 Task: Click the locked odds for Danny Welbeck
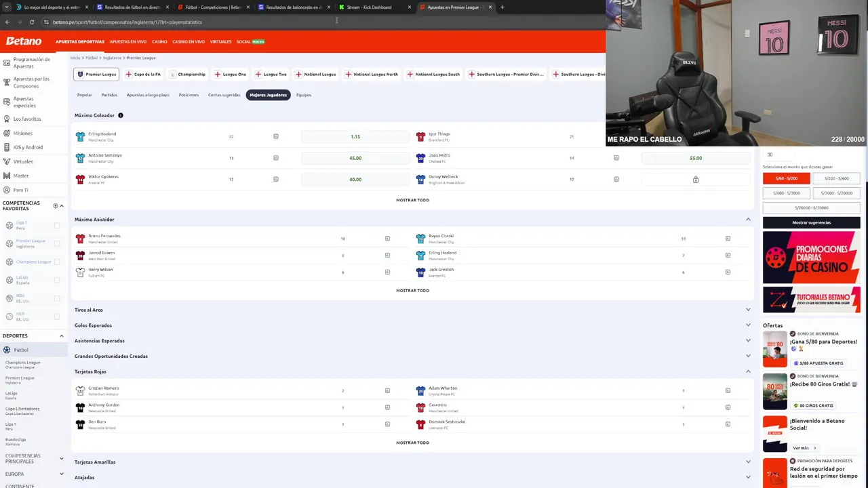coord(696,180)
